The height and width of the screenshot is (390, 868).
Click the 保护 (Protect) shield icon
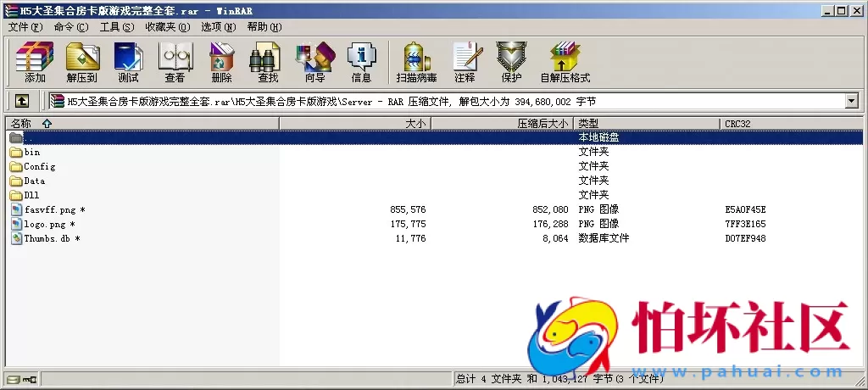[x=510, y=56]
